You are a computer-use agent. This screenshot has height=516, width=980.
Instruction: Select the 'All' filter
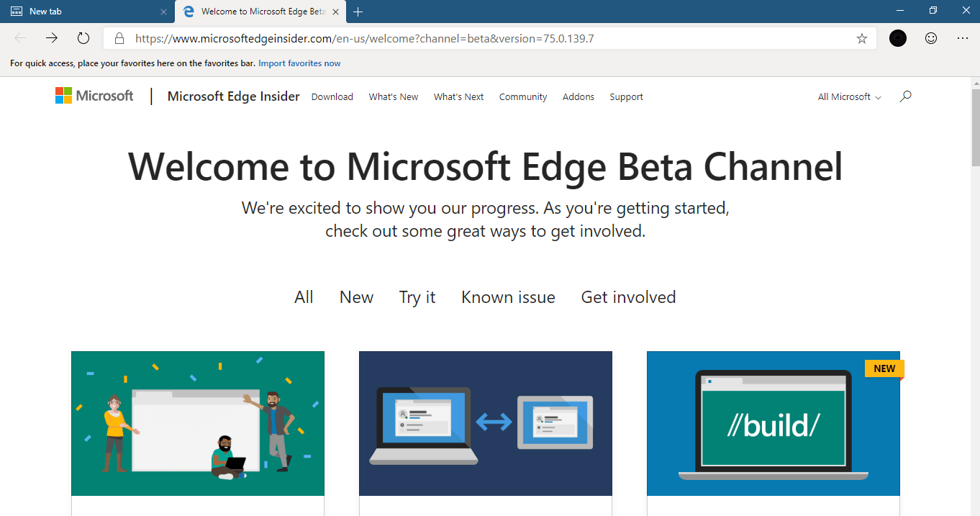point(304,297)
